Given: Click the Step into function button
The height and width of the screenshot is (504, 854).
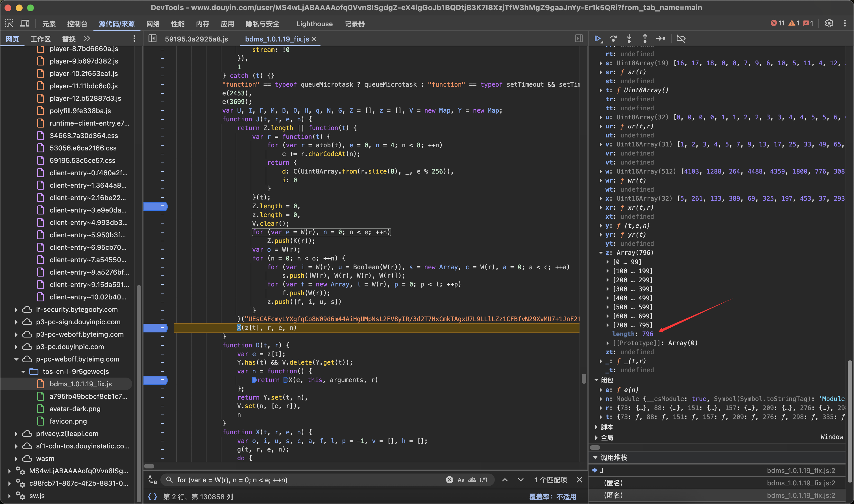Looking at the screenshot, I should coord(629,38).
